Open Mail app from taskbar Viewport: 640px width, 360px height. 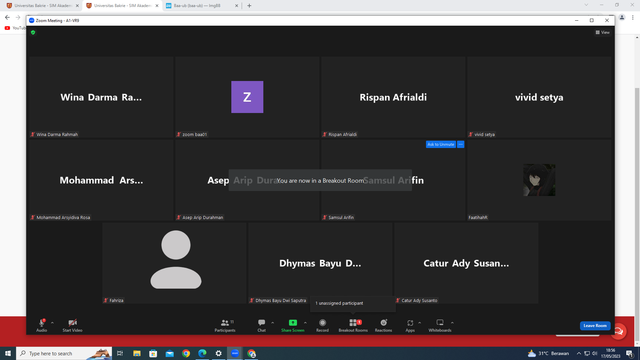pos(169,353)
